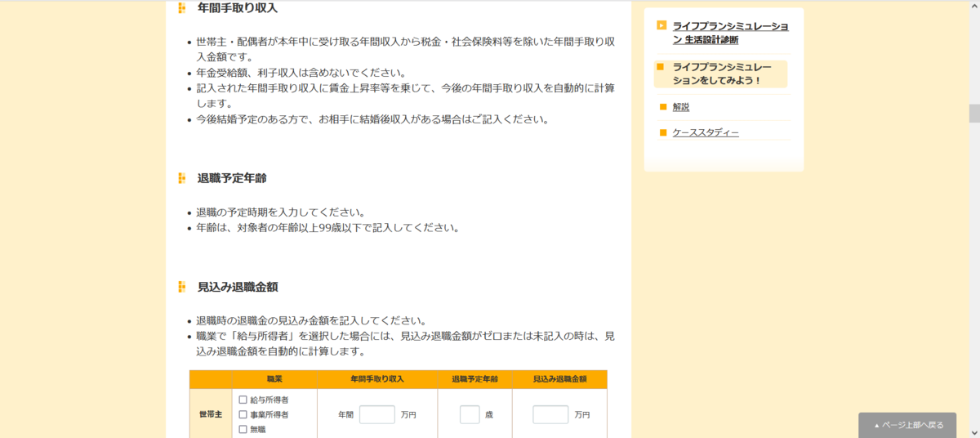Screen dimensions: 980x438
Task: Select ライフプランシミュレーションをしてみよう！ menu item
Action: point(721,74)
